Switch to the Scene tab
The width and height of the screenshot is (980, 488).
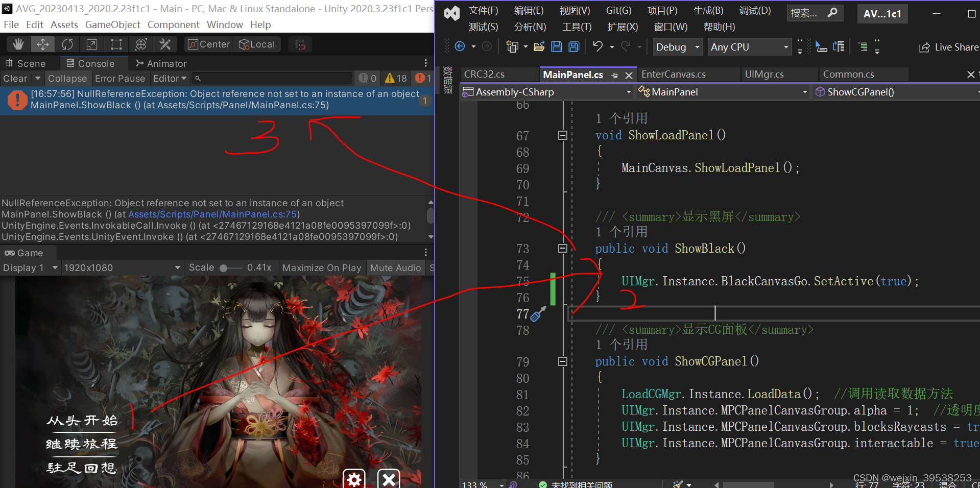[x=26, y=63]
